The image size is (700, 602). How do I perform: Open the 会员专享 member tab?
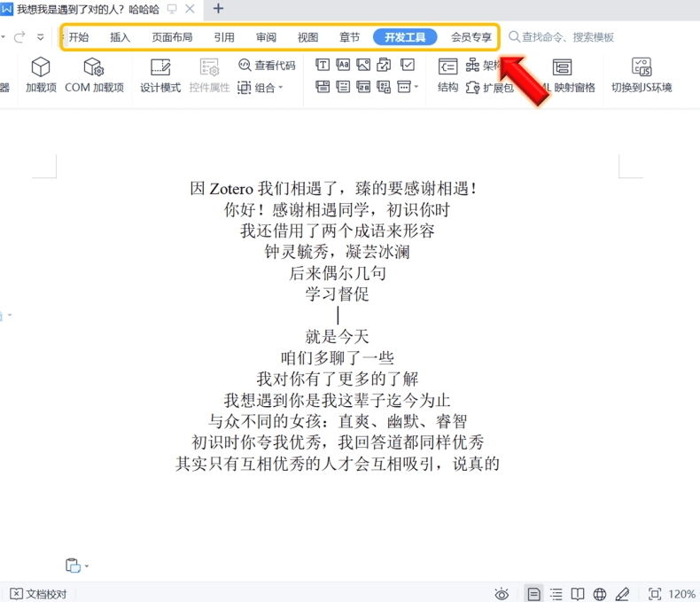pyautogui.click(x=471, y=37)
